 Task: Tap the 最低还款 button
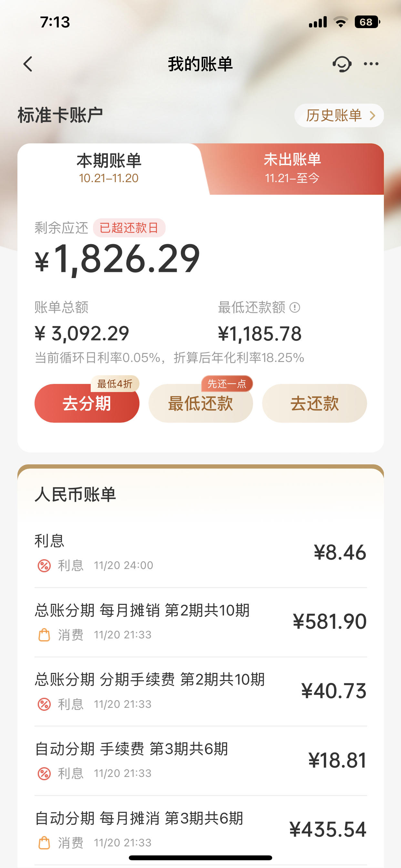(x=200, y=403)
